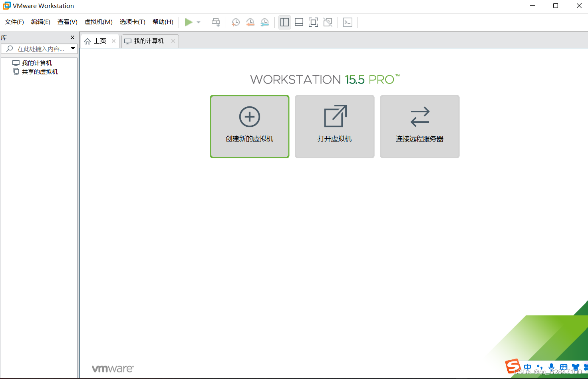588x379 pixels.
Task: Toggle the thumbnail bar view icon
Action: [x=299, y=22]
